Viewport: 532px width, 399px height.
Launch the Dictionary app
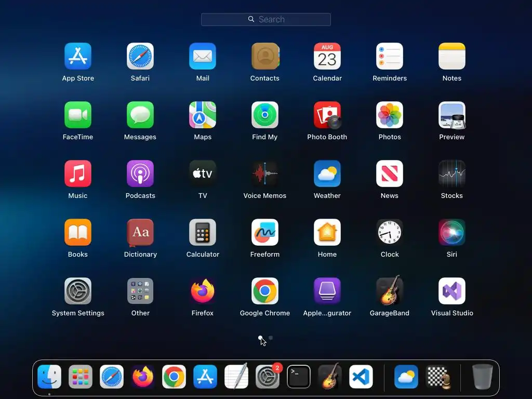(x=140, y=232)
